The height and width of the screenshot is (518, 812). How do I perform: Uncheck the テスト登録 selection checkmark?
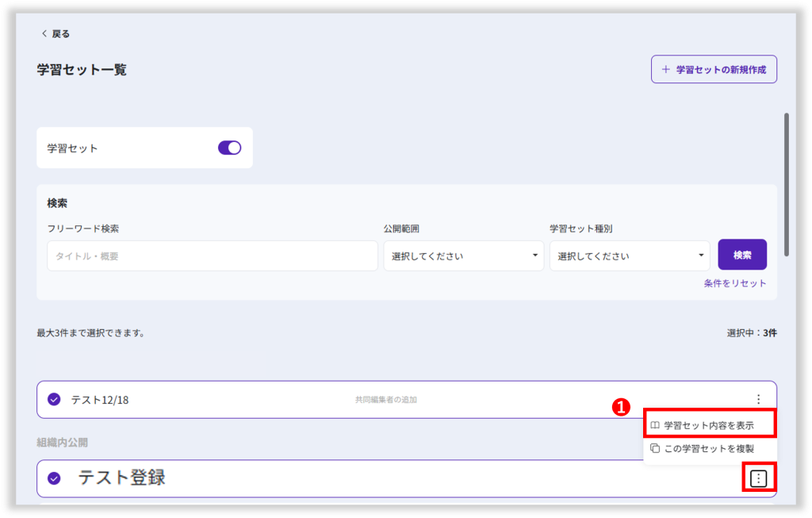(x=54, y=478)
